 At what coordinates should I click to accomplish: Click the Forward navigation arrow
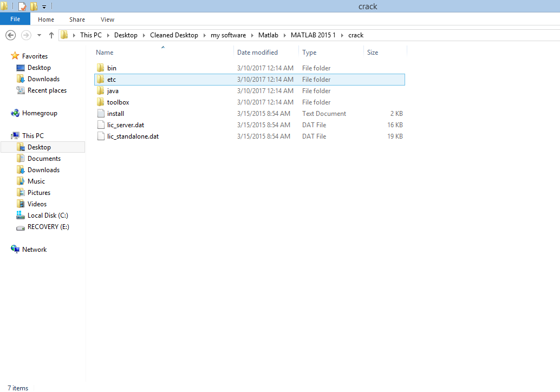pos(26,35)
